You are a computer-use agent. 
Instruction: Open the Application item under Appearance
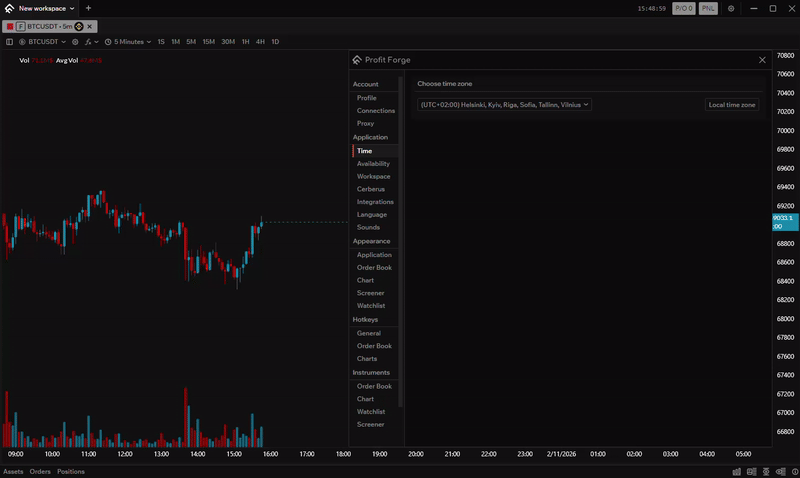click(374, 255)
